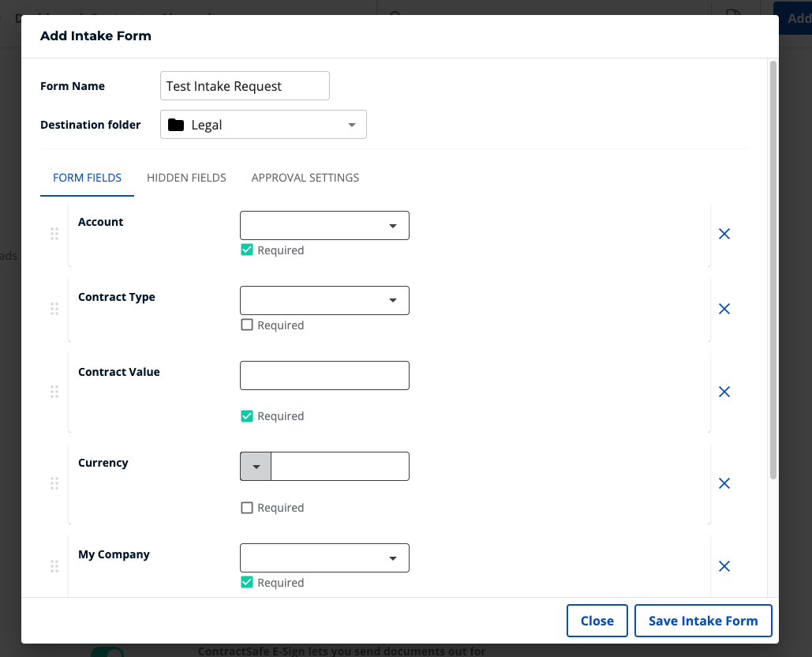This screenshot has width=812, height=657.
Task: Save the intake form
Action: tap(702, 621)
